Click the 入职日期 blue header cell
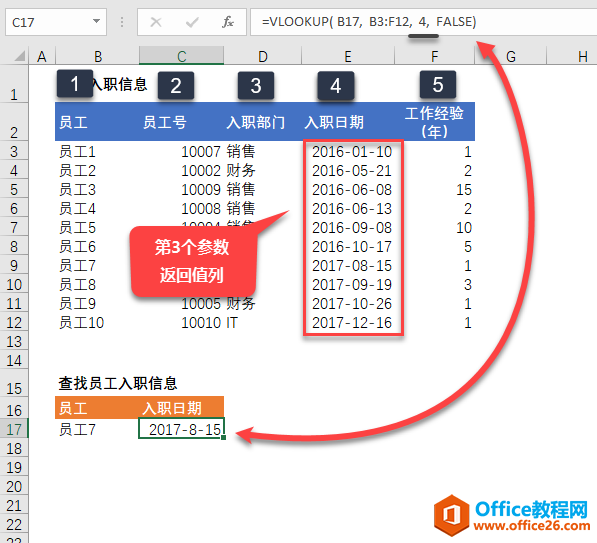This screenshot has width=597, height=543. [x=348, y=122]
